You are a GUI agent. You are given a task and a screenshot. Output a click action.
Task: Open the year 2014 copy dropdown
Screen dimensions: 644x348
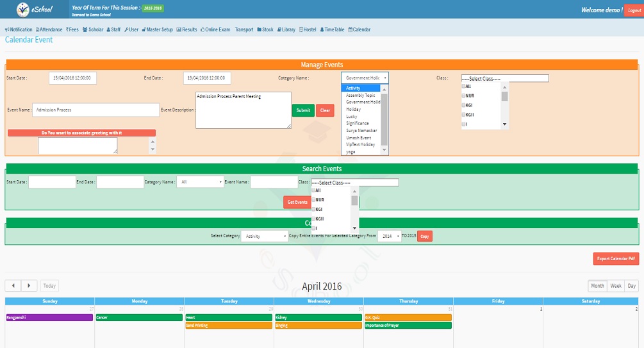pyautogui.click(x=389, y=236)
